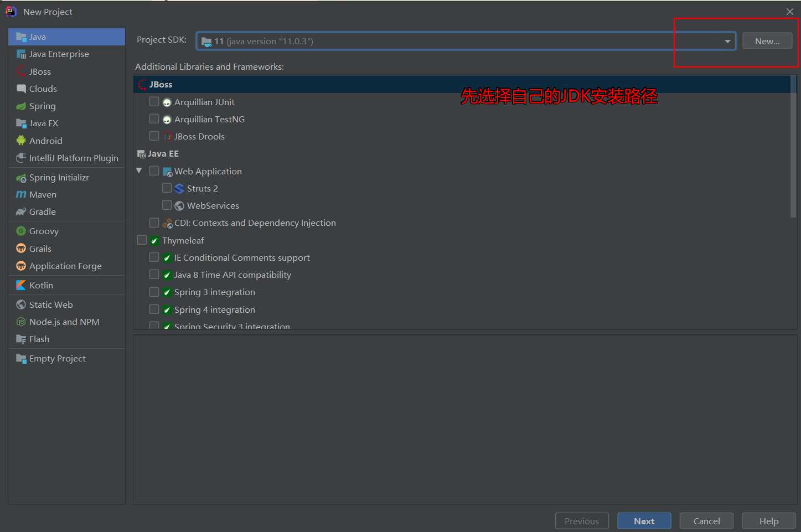
Task: Check the WebServices checkbox
Action: 167,205
